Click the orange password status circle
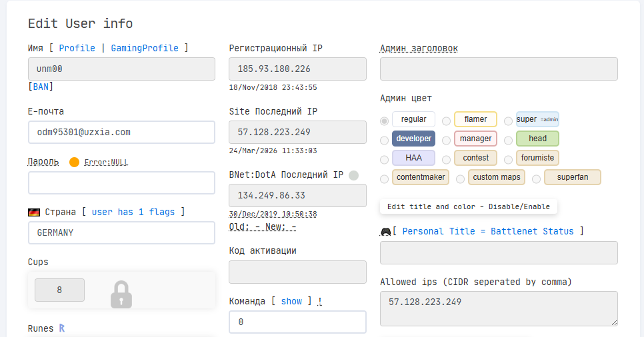Screen dimensions: 644x337 tap(75, 162)
